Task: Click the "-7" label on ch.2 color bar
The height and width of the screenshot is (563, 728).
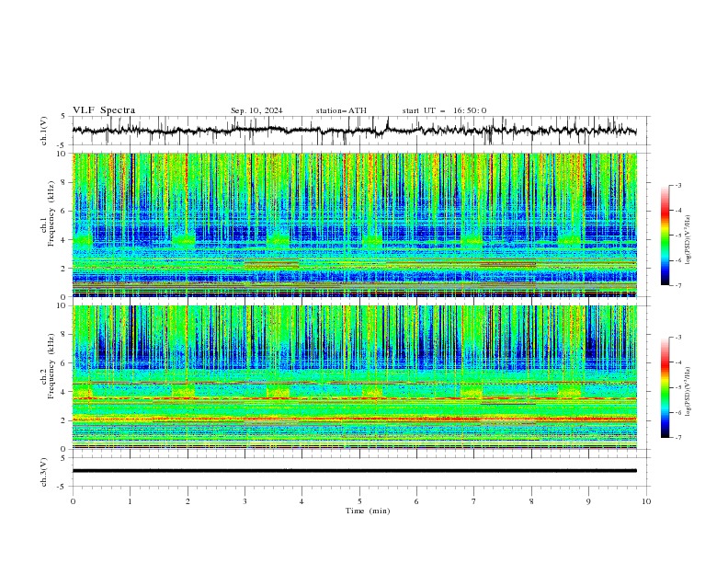Action: 678,438
